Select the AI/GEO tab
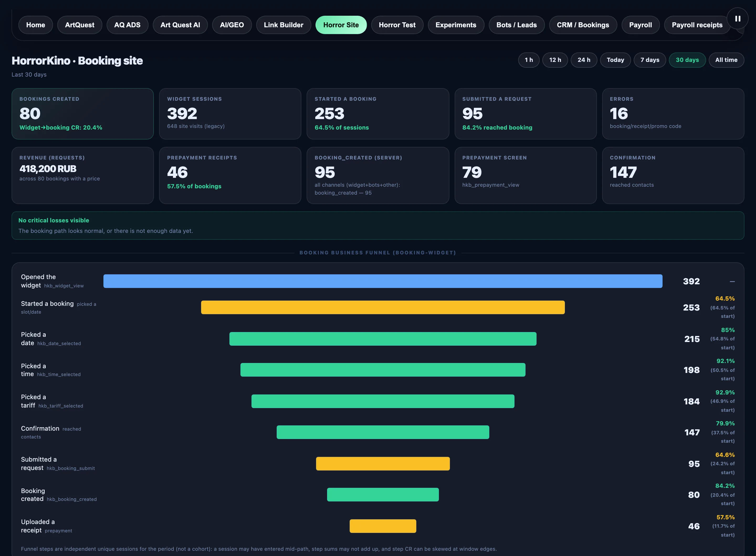Image resolution: width=756 pixels, height=556 pixels. tap(232, 25)
